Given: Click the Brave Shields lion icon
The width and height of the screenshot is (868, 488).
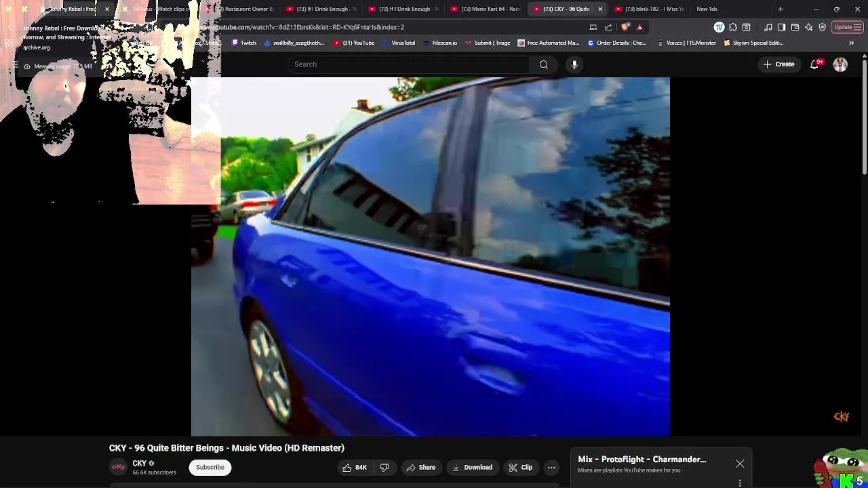Looking at the screenshot, I should pos(625,27).
